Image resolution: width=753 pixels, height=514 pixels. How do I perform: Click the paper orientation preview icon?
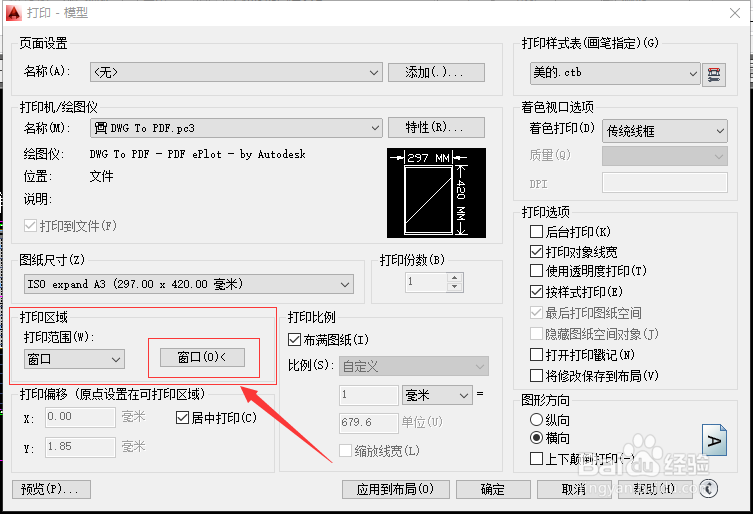click(714, 440)
